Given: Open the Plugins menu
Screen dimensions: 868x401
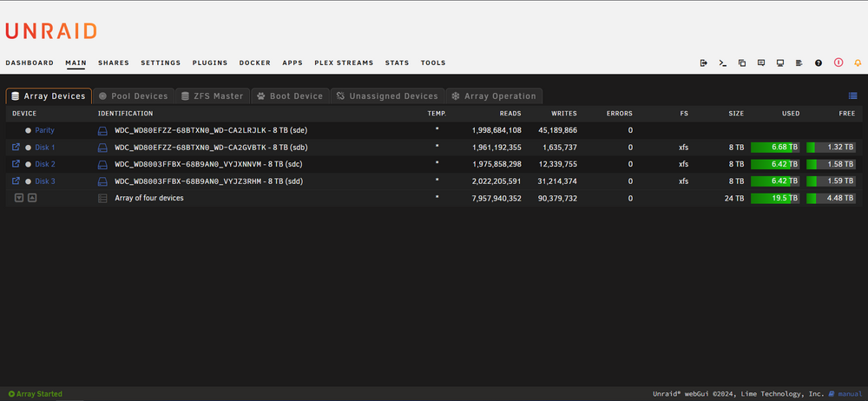Looking at the screenshot, I should pos(210,63).
